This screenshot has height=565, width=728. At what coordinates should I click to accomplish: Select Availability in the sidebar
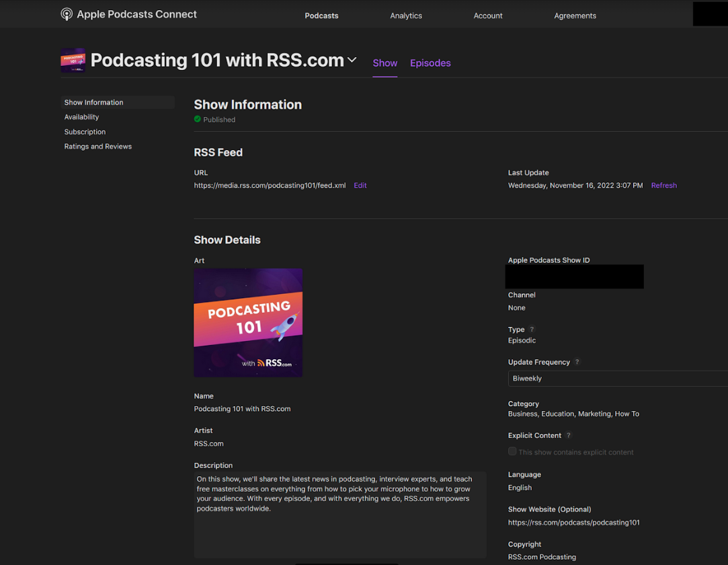click(81, 116)
